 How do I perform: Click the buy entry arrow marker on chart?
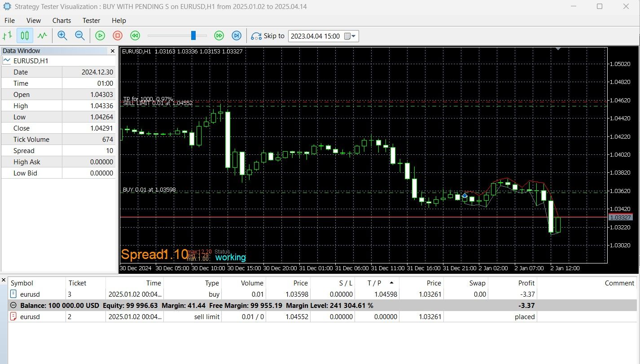(x=465, y=196)
